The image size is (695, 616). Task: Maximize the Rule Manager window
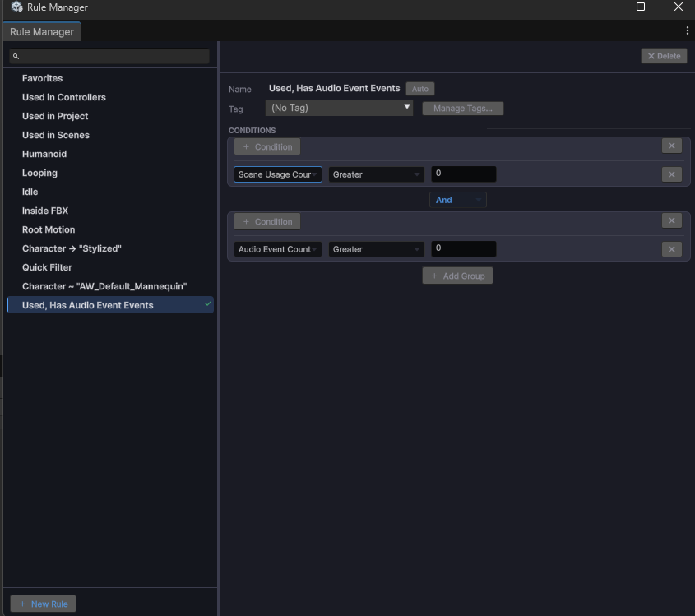point(641,7)
